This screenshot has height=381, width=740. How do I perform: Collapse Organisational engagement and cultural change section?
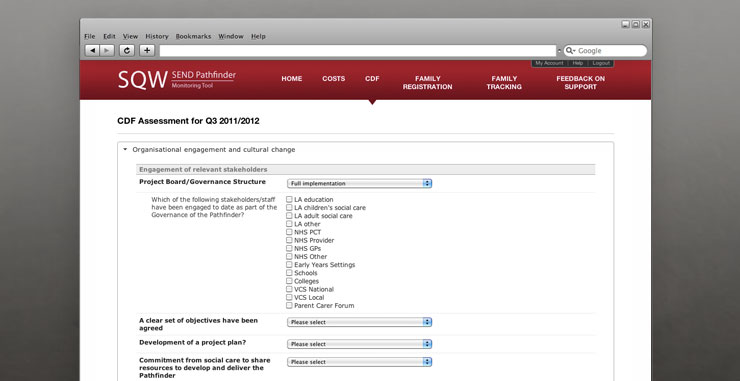pos(125,149)
